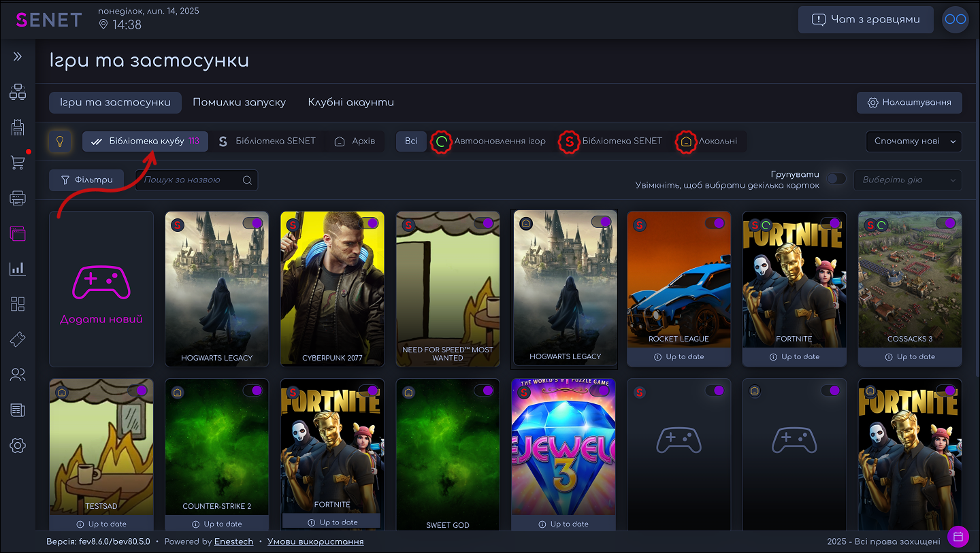Expand the Виберіть дію action dropdown
Viewport: 980px width, 553px height.
coord(908,180)
